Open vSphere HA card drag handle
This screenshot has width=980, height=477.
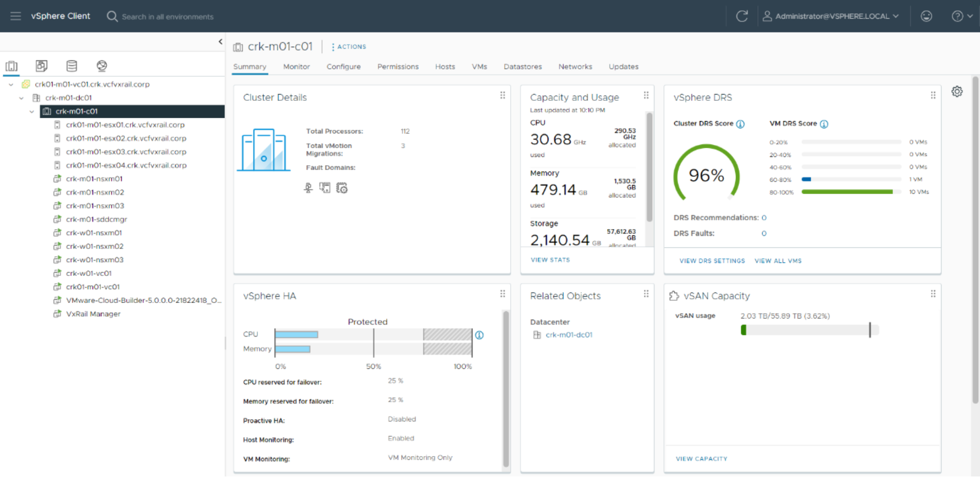[x=502, y=294]
